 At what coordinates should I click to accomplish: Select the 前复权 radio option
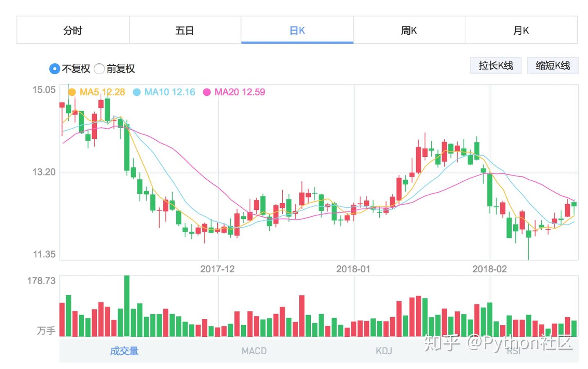tap(99, 69)
